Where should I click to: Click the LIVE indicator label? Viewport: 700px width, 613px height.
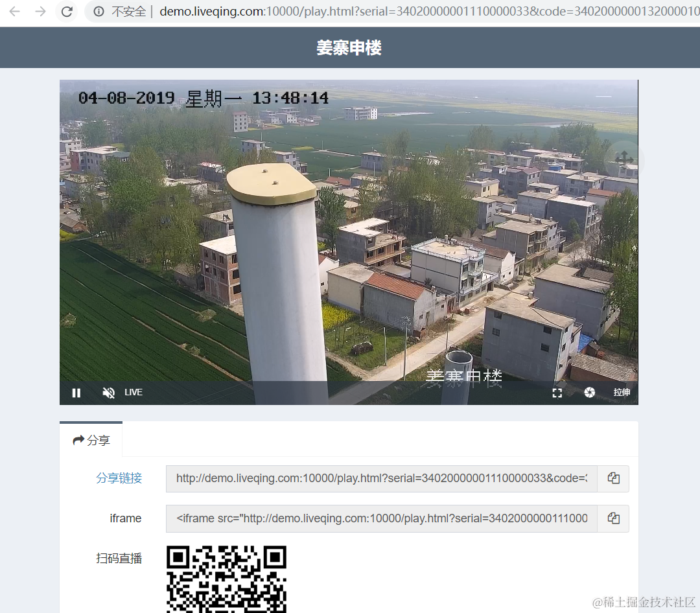134,393
